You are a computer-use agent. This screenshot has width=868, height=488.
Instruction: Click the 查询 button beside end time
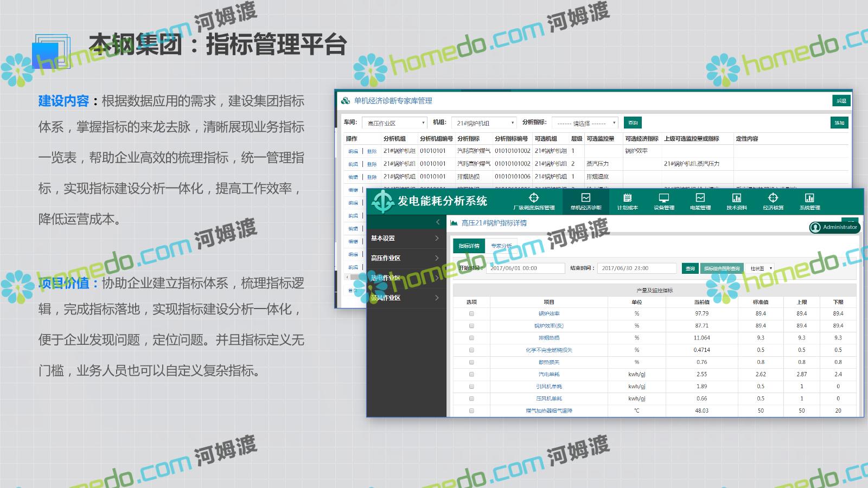pos(690,268)
